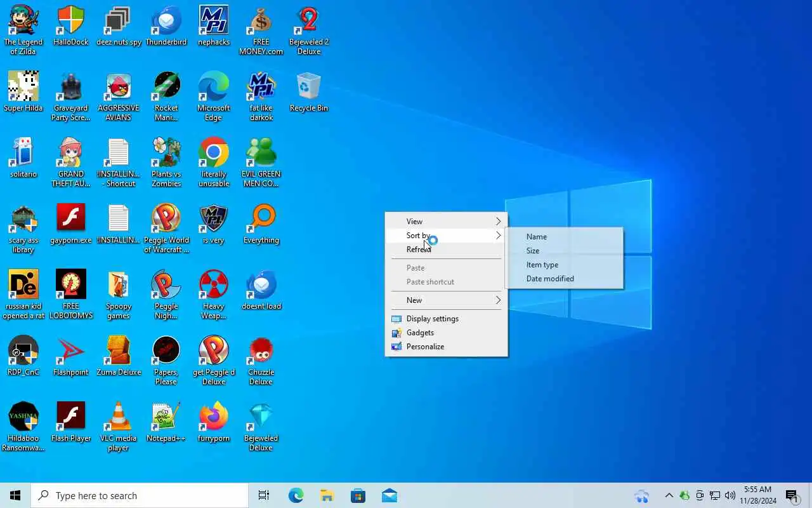Click the nephacks desktop shortcut
This screenshot has width=812, height=508.
coord(214,25)
